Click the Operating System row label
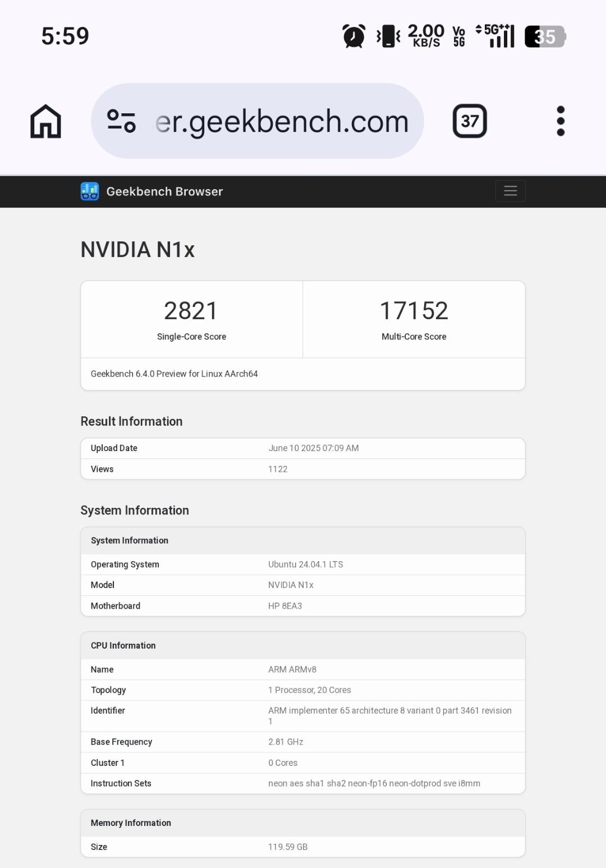 pyautogui.click(x=125, y=564)
